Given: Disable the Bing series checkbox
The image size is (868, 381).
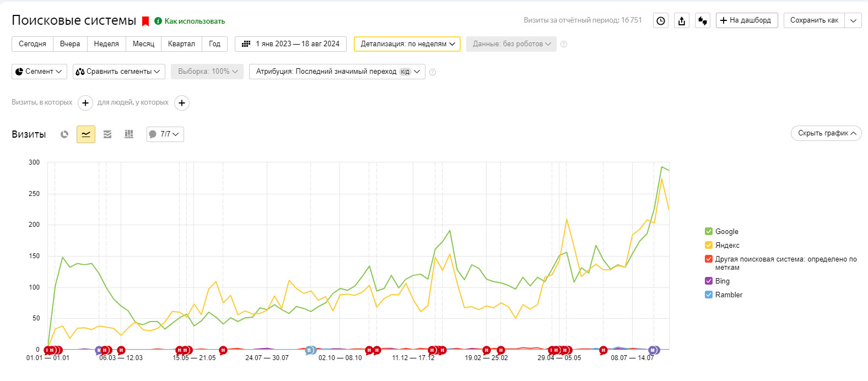Looking at the screenshot, I should point(709,281).
